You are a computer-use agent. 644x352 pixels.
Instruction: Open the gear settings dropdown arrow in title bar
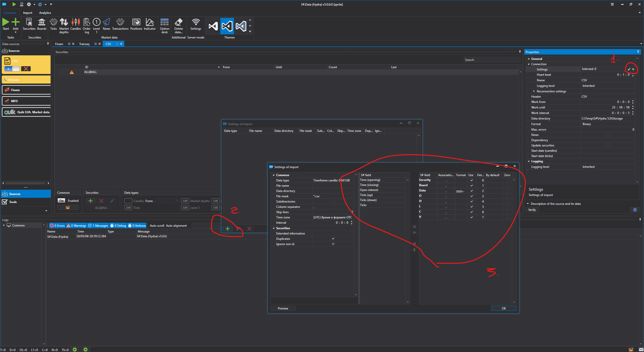tap(34, 4)
